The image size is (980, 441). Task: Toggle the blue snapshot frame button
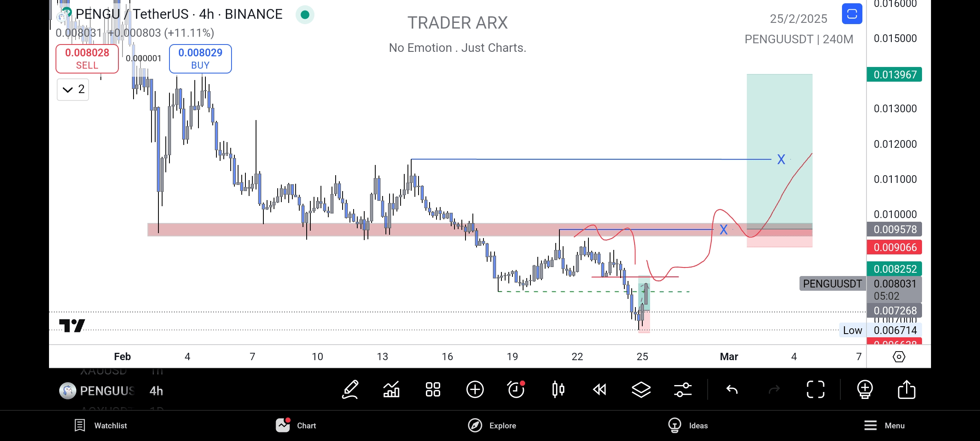[852, 14]
